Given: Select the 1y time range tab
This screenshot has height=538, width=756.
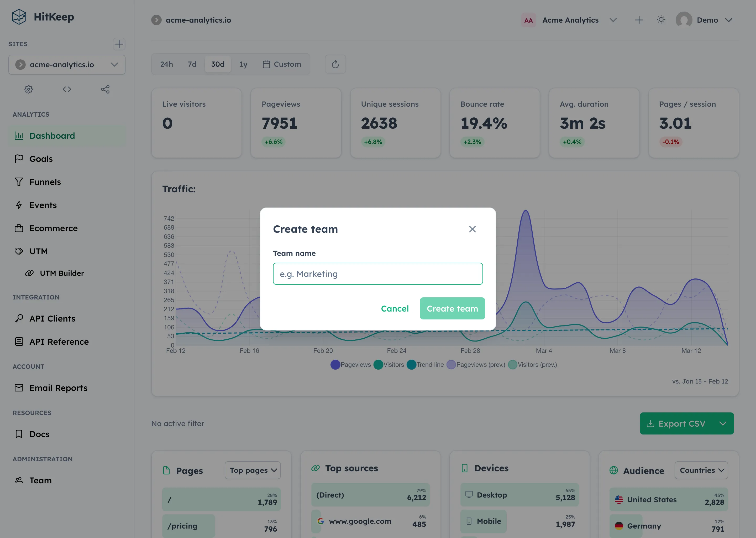Looking at the screenshot, I should click(x=243, y=64).
